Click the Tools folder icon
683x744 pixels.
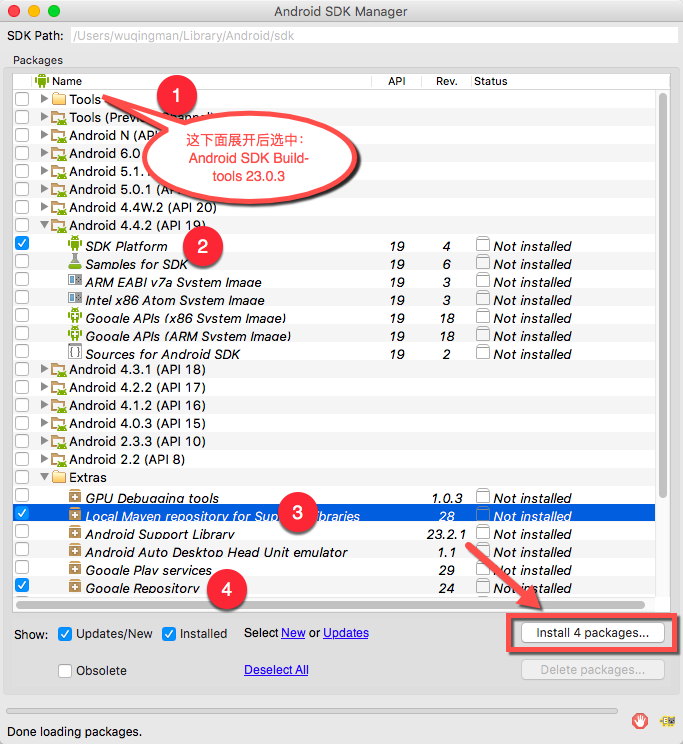click(59, 99)
